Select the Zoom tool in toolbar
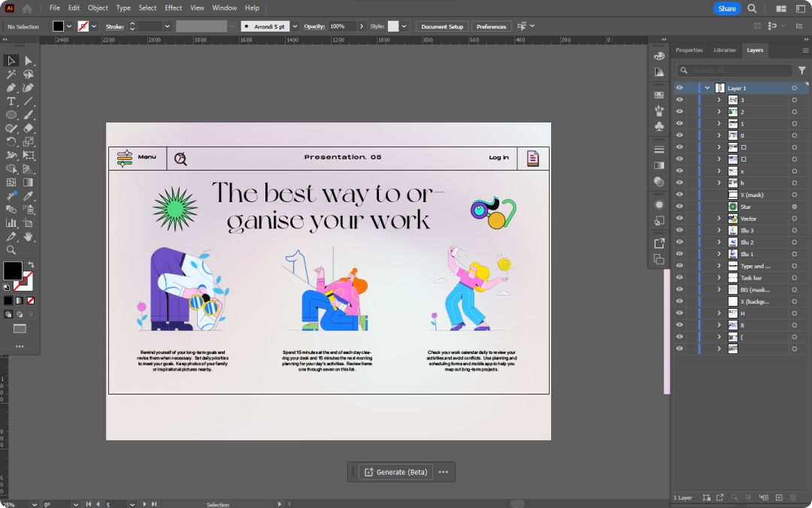 coord(11,250)
